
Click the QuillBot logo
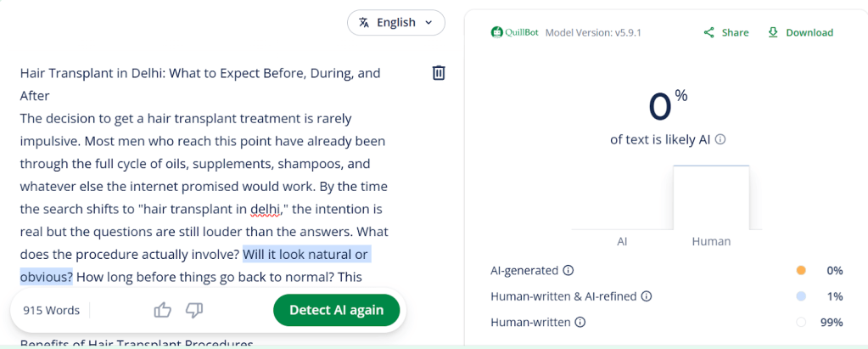click(x=514, y=32)
